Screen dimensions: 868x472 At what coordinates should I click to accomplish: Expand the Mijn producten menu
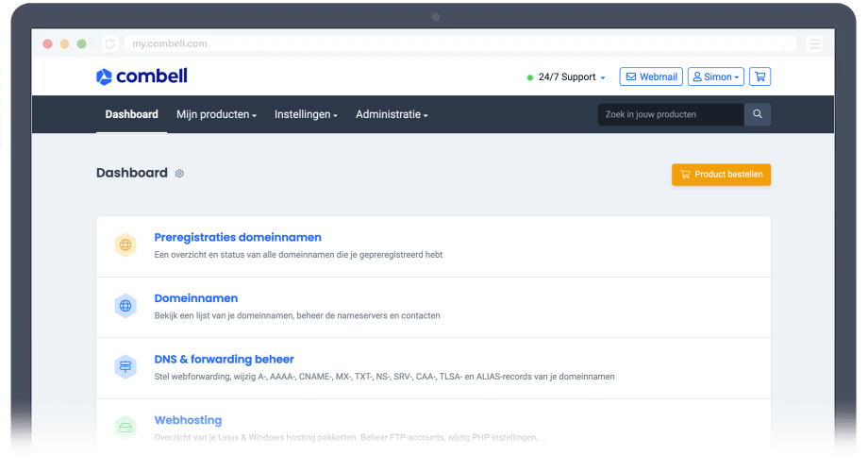216,114
